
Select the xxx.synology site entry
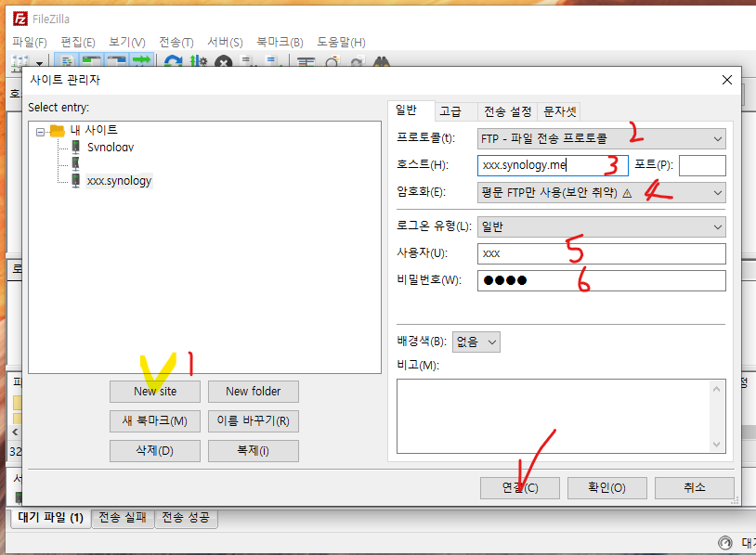119,181
